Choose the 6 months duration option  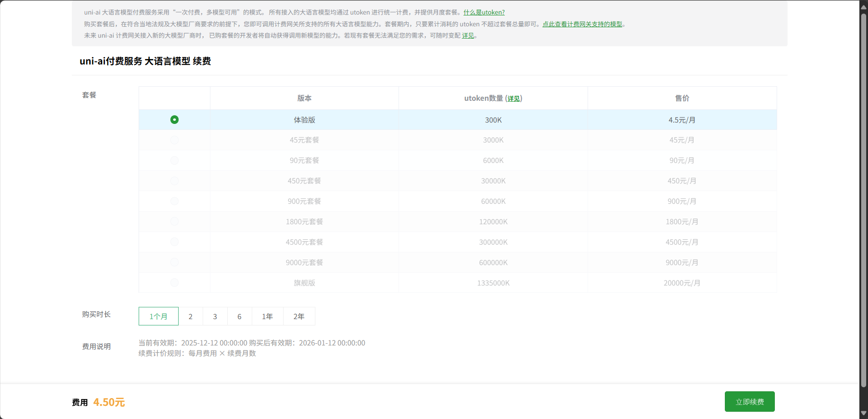[x=239, y=316]
